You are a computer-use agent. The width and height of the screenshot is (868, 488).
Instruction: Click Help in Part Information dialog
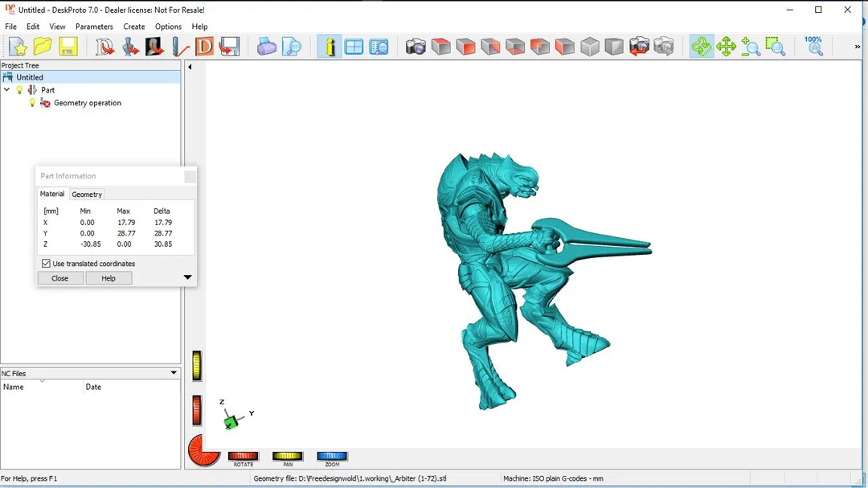pyautogui.click(x=108, y=278)
